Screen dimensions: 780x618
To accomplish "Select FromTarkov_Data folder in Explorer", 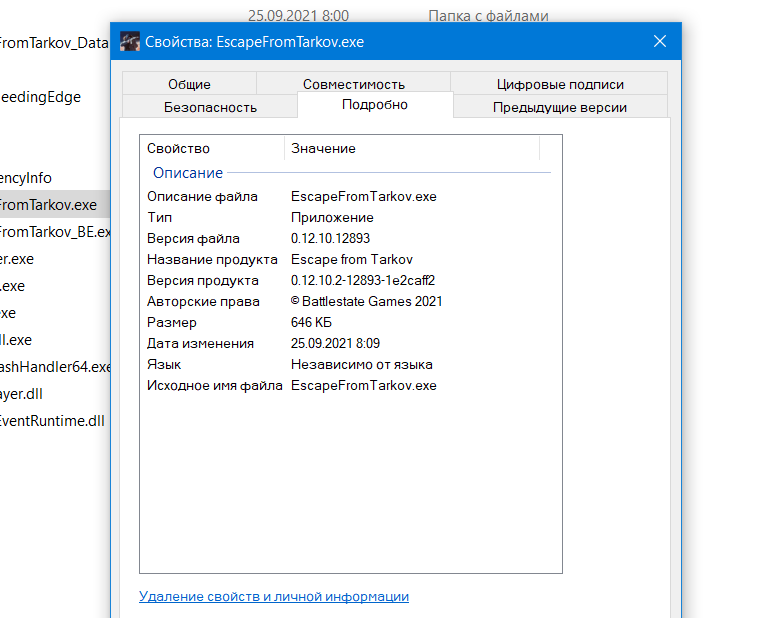I will (54, 43).
